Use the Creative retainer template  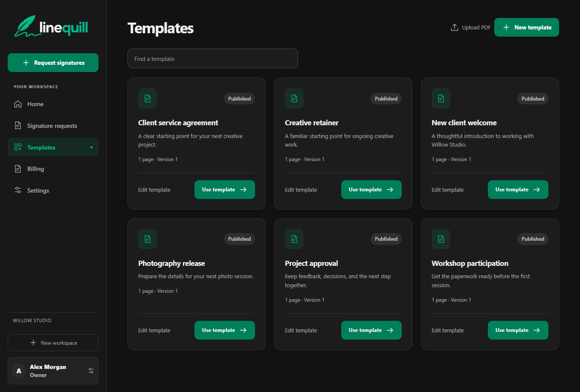pyautogui.click(x=371, y=190)
